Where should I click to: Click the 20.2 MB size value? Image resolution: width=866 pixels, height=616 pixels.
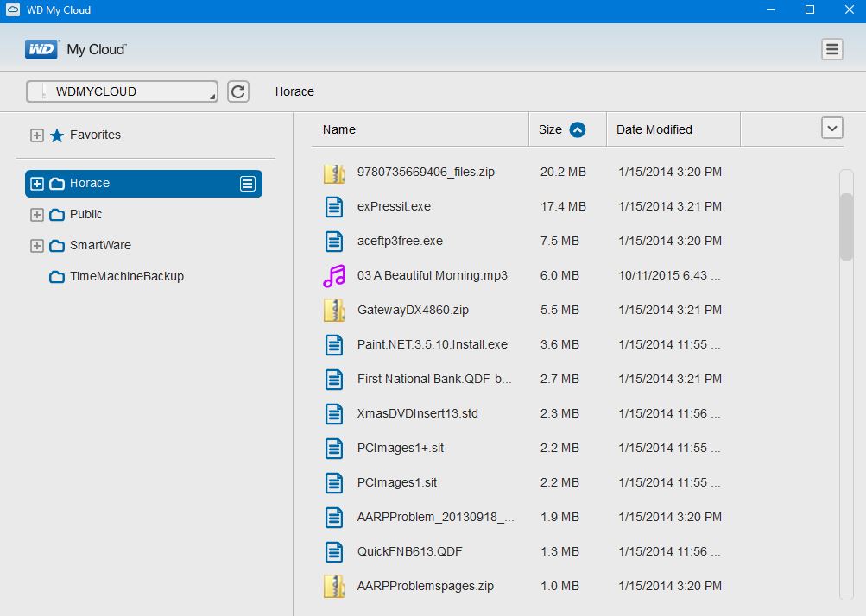[563, 172]
